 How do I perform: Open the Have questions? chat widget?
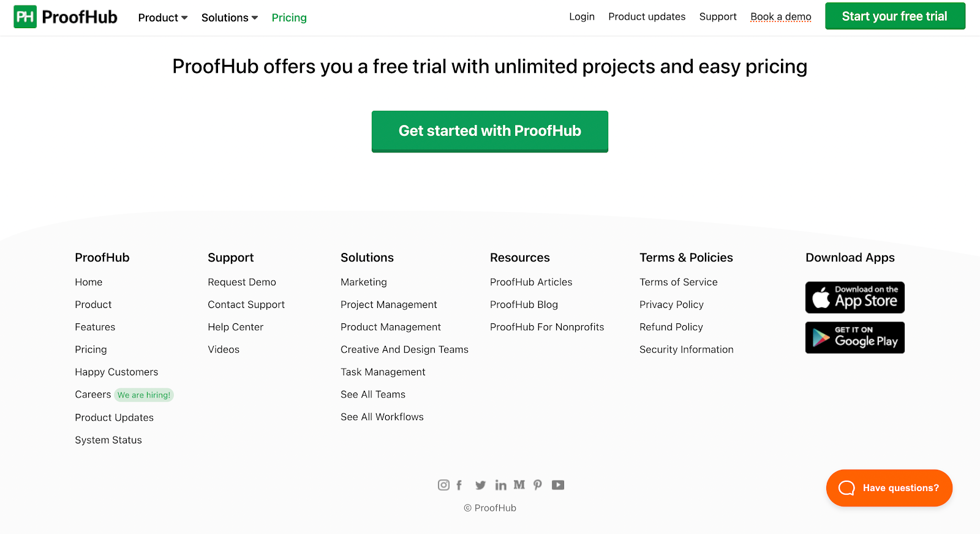(889, 488)
